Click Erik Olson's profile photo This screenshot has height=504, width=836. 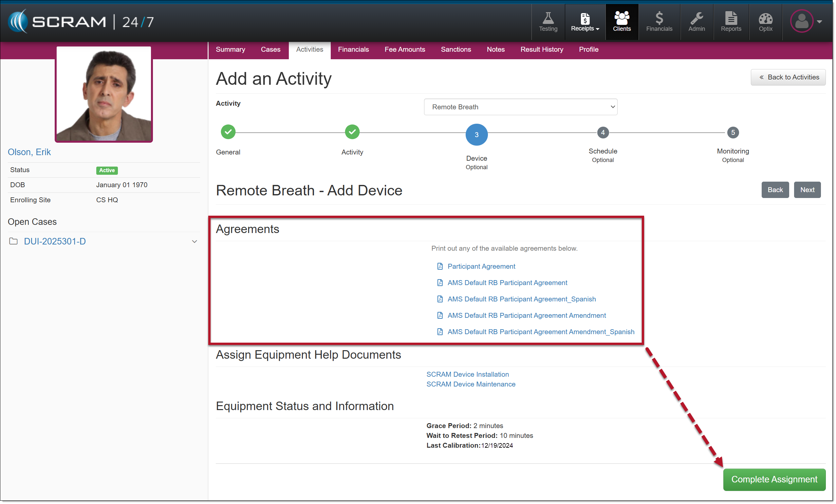103,94
